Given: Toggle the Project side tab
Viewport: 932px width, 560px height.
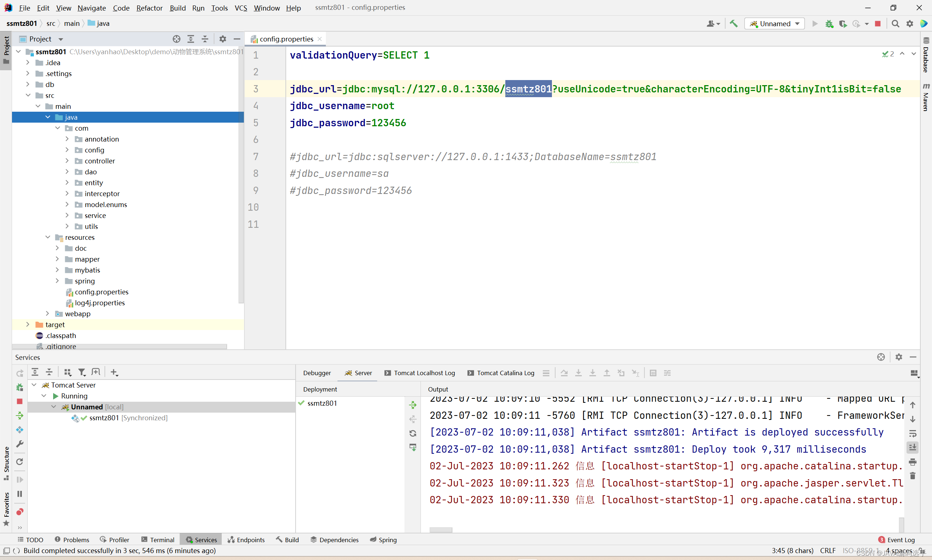Looking at the screenshot, I should click(x=6, y=51).
